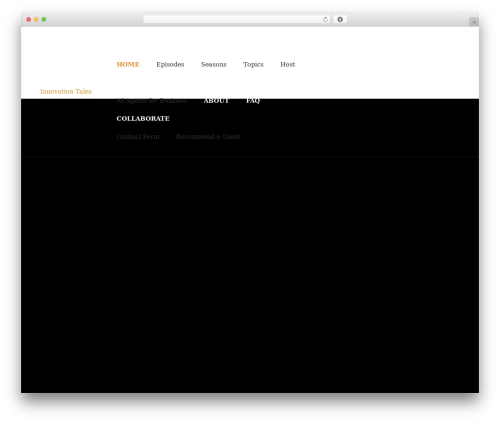This screenshot has height=423, width=500.
Task: Open the Contact Form link
Action: pos(138,137)
